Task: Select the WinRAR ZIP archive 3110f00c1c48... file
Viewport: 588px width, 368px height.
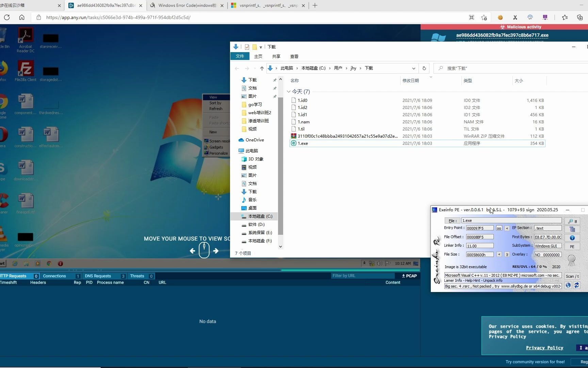Action: pos(417,136)
